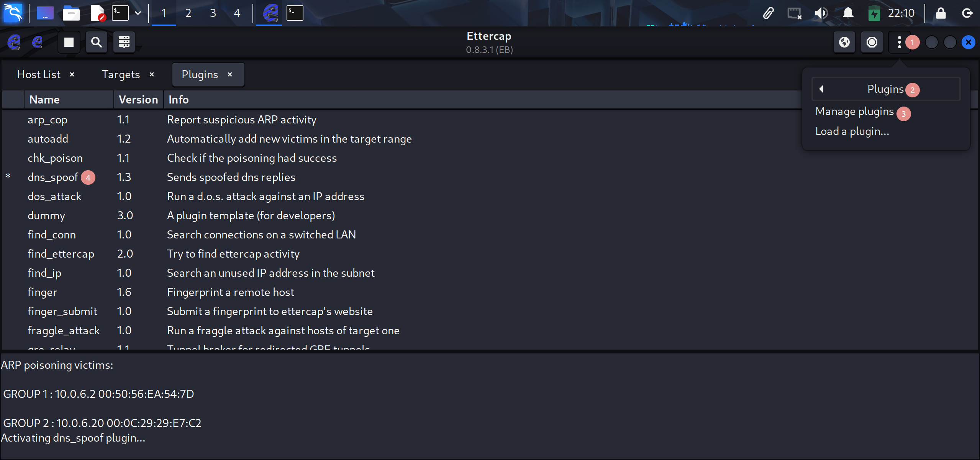The height and width of the screenshot is (460, 980).
Task: Sort plugins by the Name column header
Action: 44,100
